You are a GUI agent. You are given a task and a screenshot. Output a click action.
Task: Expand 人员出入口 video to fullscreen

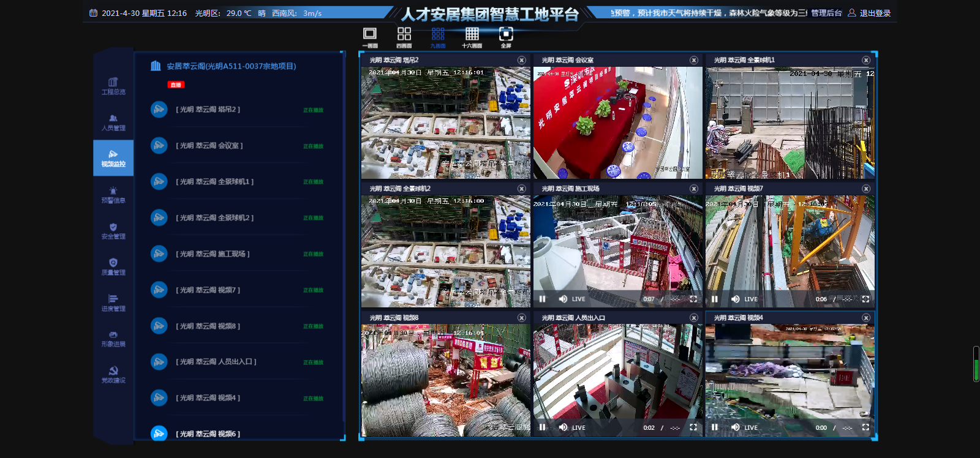pos(693,427)
